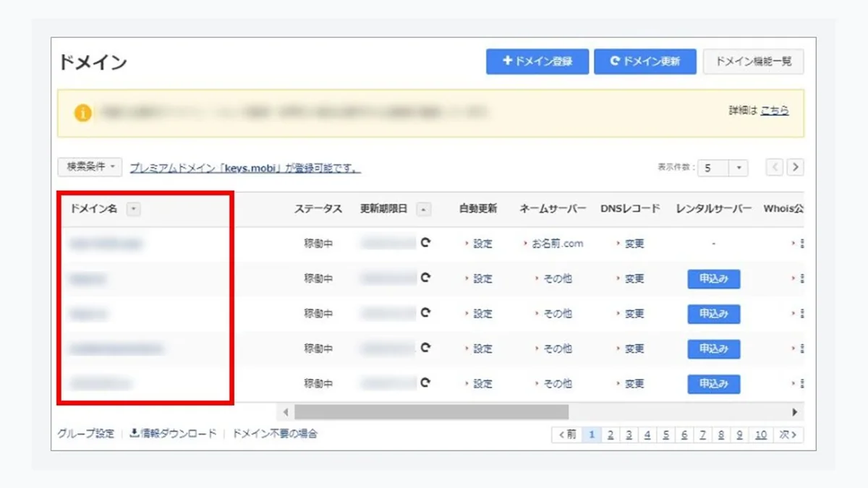This screenshot has width=868, height=488.
Task: Open その他 nameserver link in third row
Action: pos(558,314)
